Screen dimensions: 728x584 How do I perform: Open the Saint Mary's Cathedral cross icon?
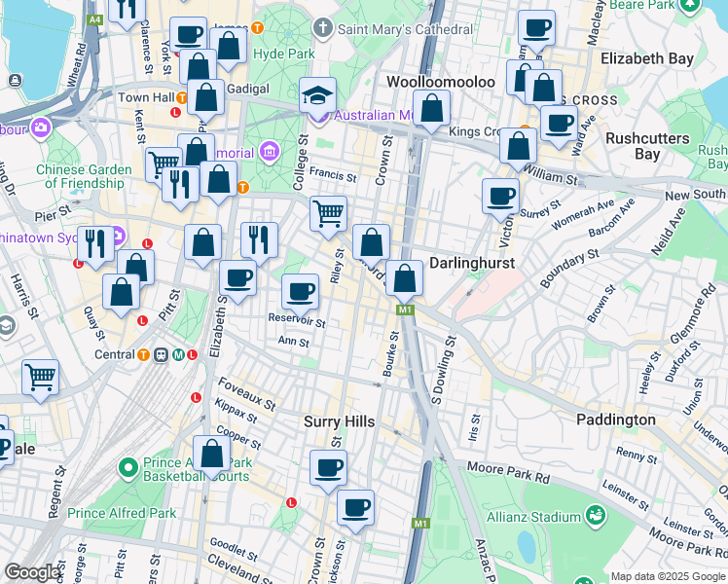point(323,28)
